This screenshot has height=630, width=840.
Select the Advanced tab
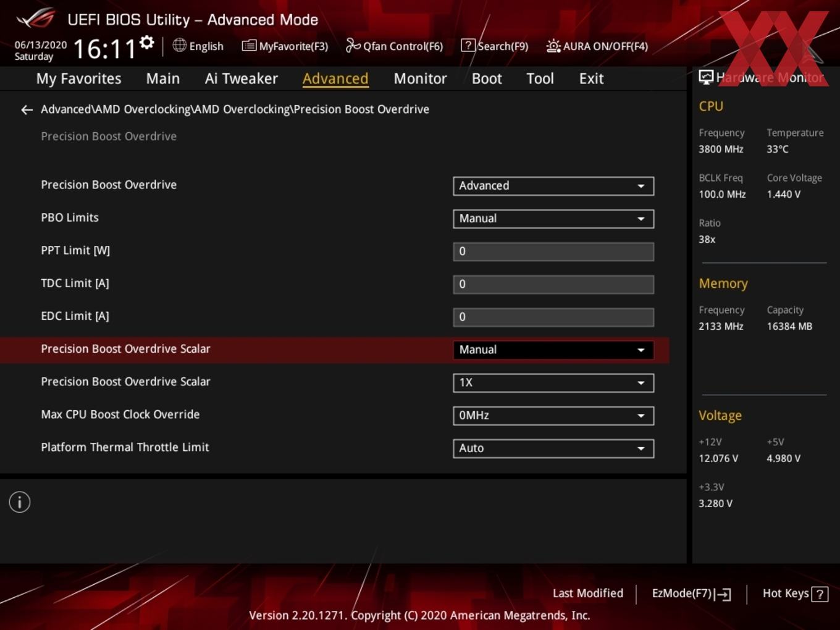335,78
